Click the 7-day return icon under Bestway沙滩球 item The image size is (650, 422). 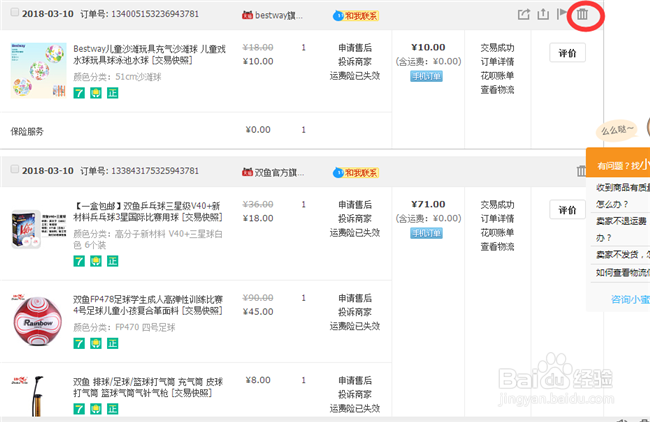tap(79, 93)
